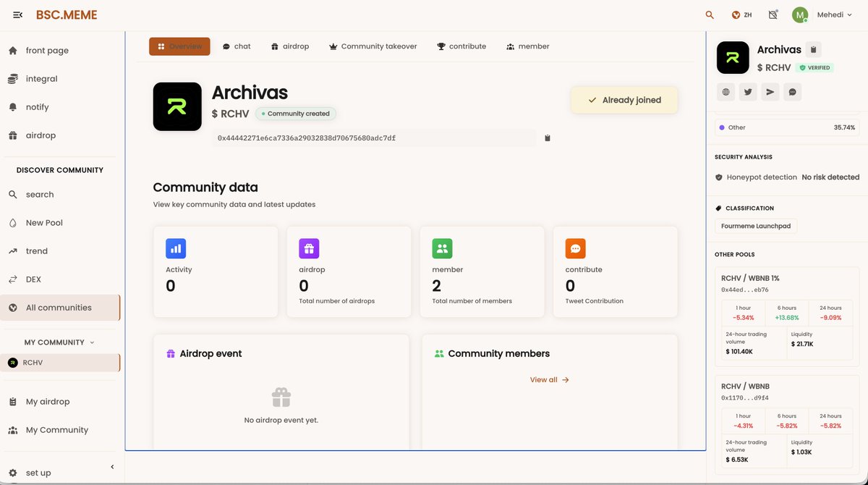Open the Twitter icon link
Viewport: 868px width, 485px height.
pyautogui.click(x=748, y=92)
